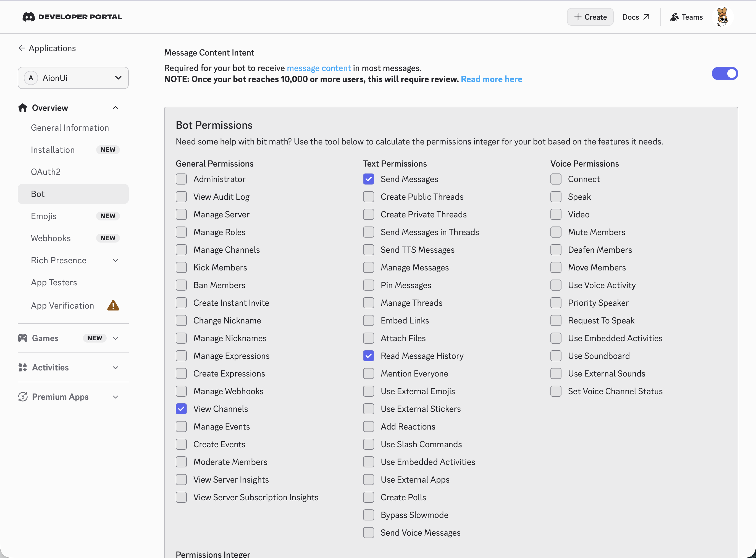Check the Manage Server permission
756x558 pixels.
pyautogui.click(x=181, y=214)
